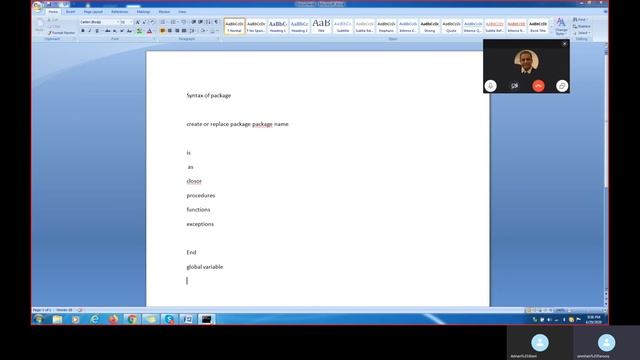640x360 pixels.
Task: Apply the Quote style
Action: tap(451, 26)
